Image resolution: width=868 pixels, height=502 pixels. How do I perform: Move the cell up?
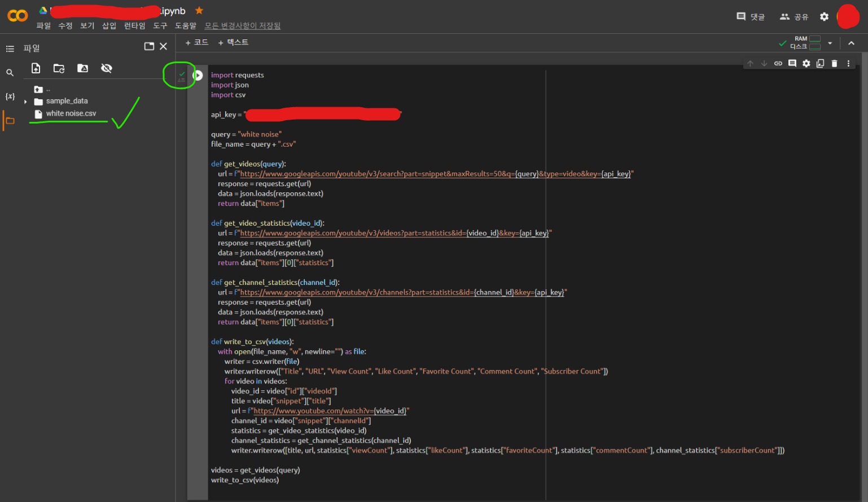[750, 63]
